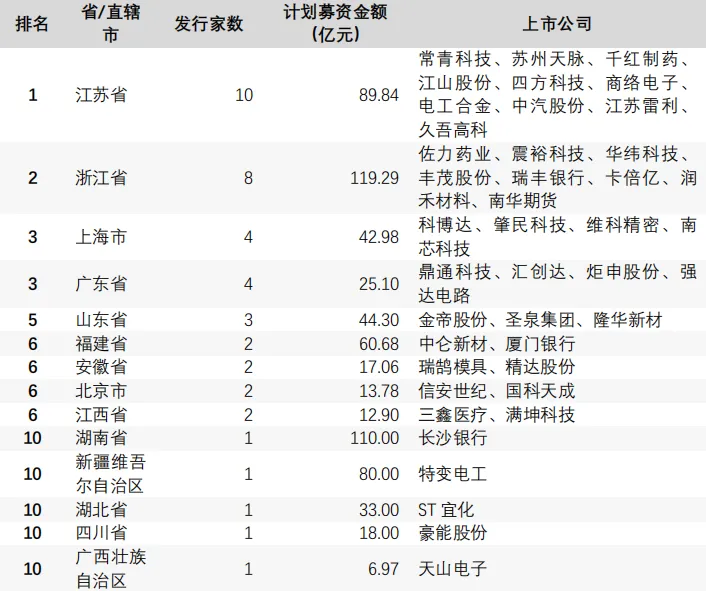Click the amount 33.00

pos(379,510)
